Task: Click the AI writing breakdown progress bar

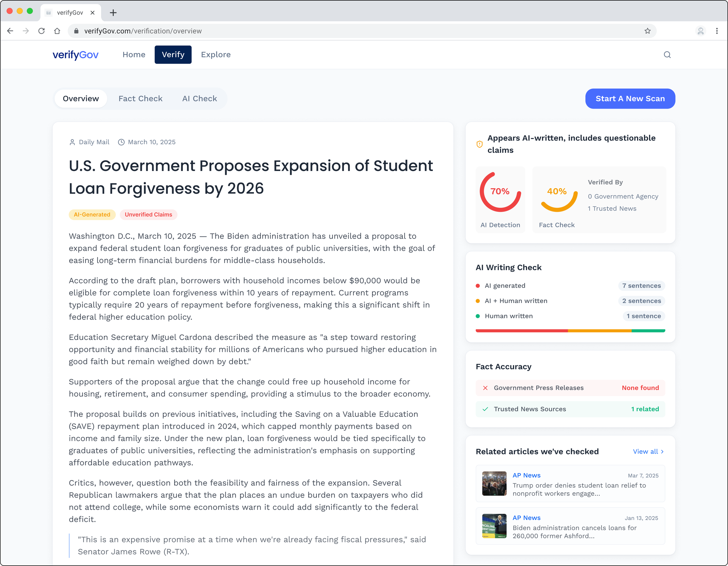Action: (570, 331)
